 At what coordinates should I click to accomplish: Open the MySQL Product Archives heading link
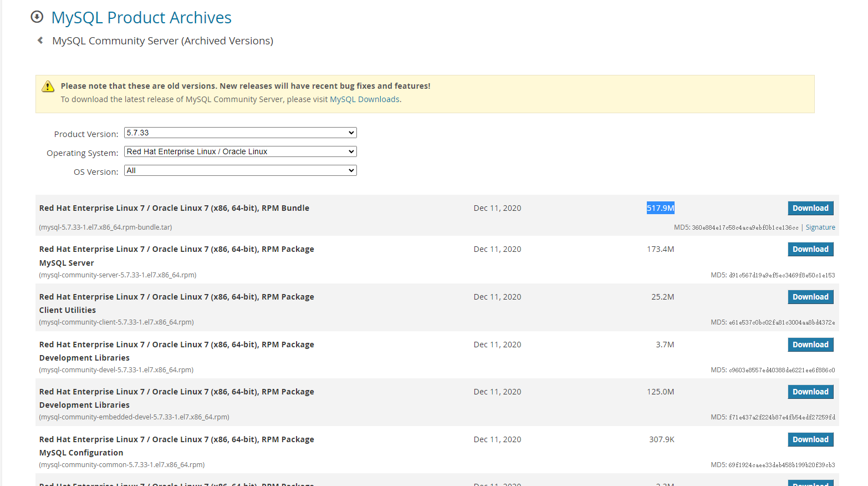tap(141, 17)
